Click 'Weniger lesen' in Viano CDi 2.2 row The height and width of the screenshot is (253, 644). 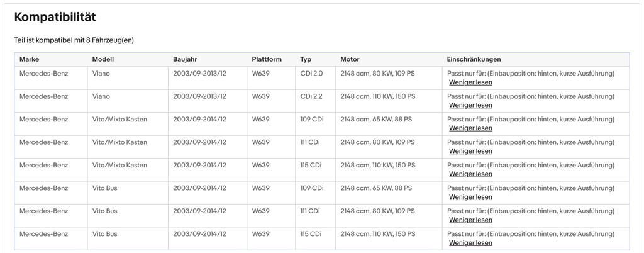(x=470, y=105)
